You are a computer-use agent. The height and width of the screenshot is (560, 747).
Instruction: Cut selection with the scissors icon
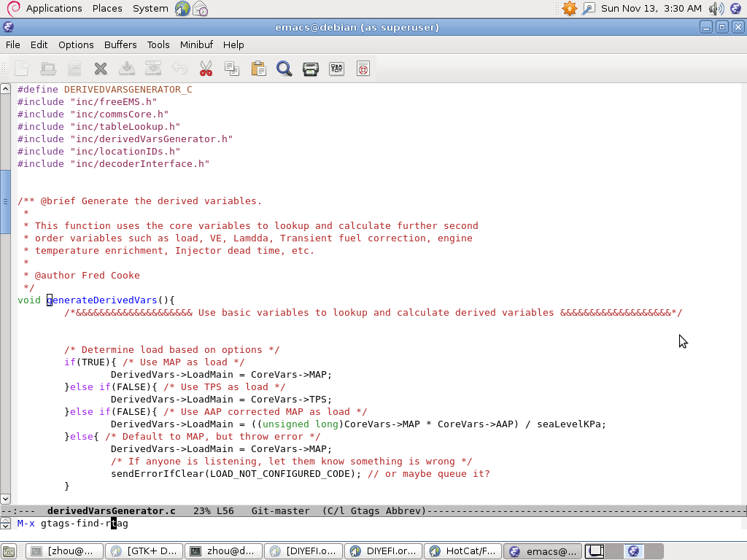pyautogui.click(x=206, y=69)
